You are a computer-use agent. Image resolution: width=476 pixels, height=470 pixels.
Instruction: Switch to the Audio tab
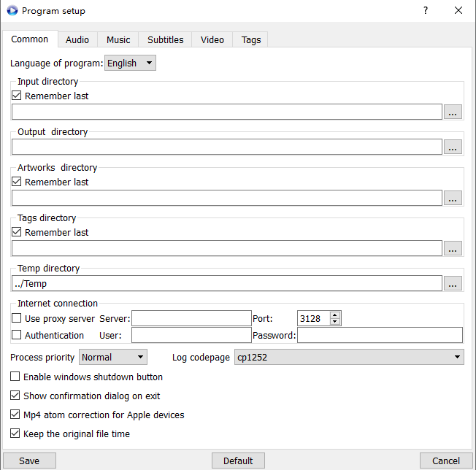point(77,39)
